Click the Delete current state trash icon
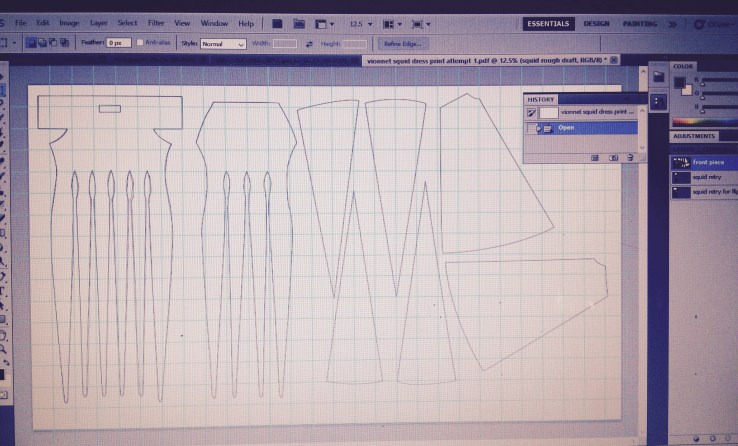Viewport: 738px width, 446px height. pos(630,158)
